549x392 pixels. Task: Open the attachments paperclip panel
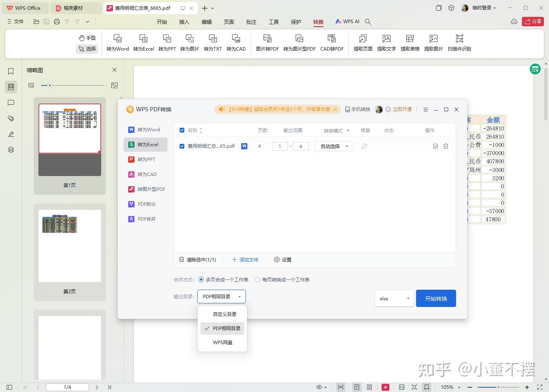pos(11,118)
